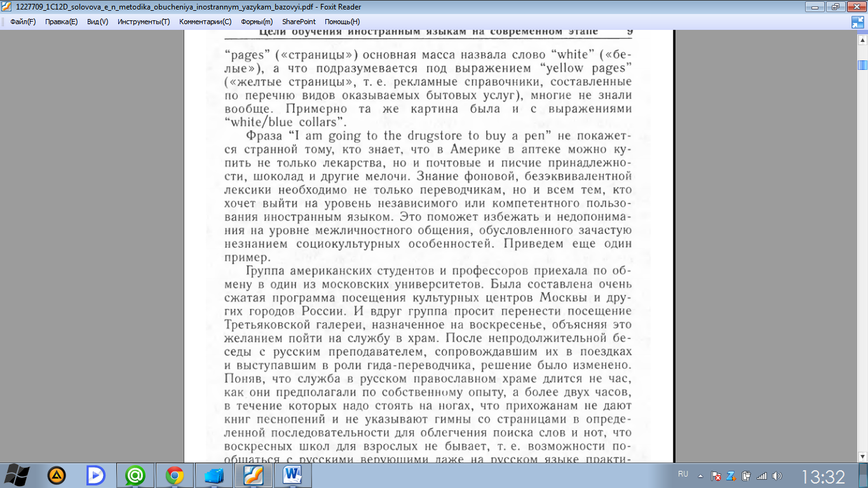Screen dimensions: 868x488
Task: Open the SharePoint menu
Action: click(299, 22)
